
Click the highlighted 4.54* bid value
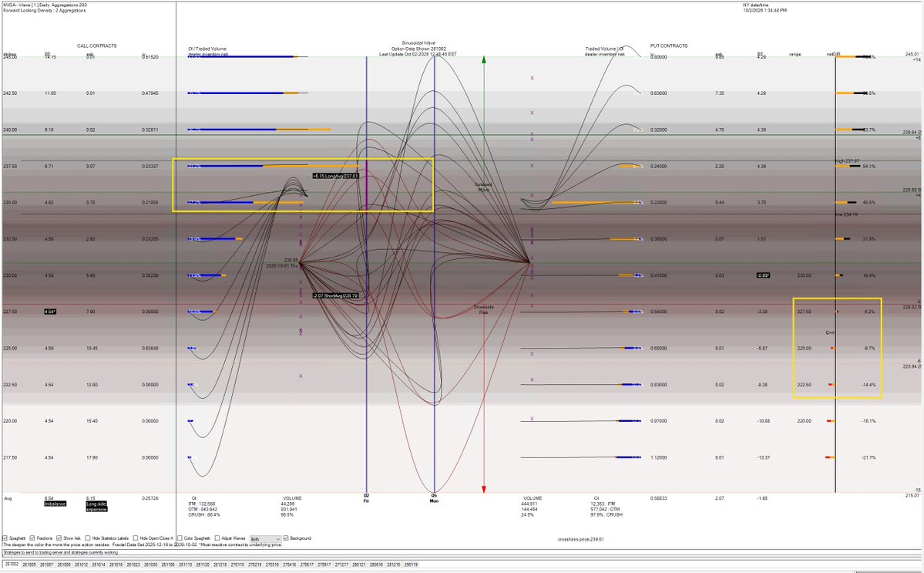(50, 312)
